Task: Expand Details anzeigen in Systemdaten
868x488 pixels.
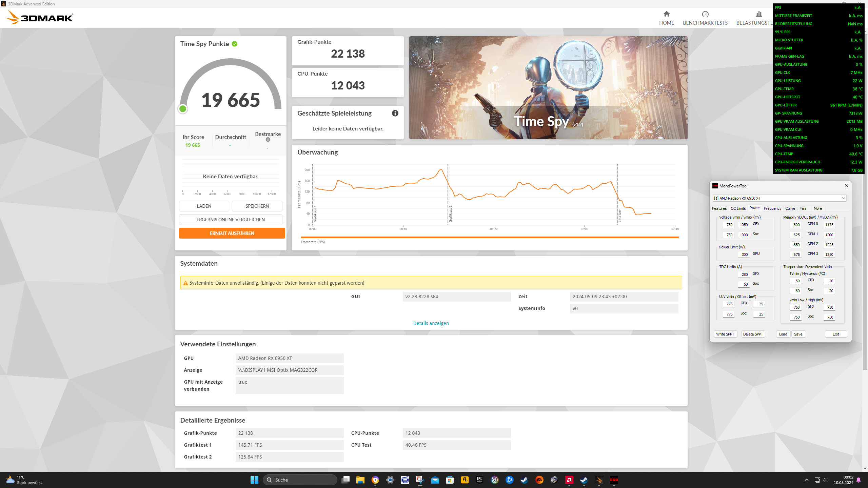Action: pos(431,323)
